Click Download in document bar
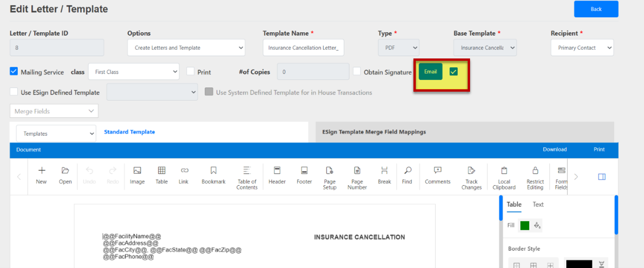The height and width of the screenshot is (268, 644). (x=555, y=150)
